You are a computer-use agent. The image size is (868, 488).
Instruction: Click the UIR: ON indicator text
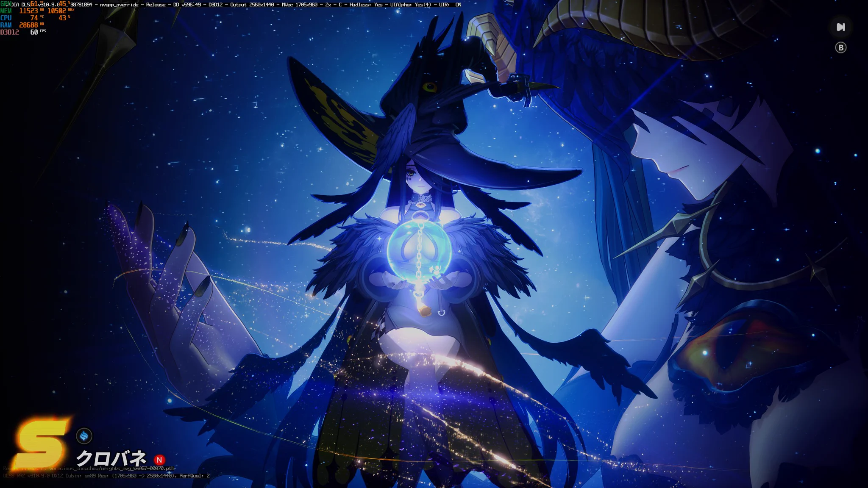[450, 5]
